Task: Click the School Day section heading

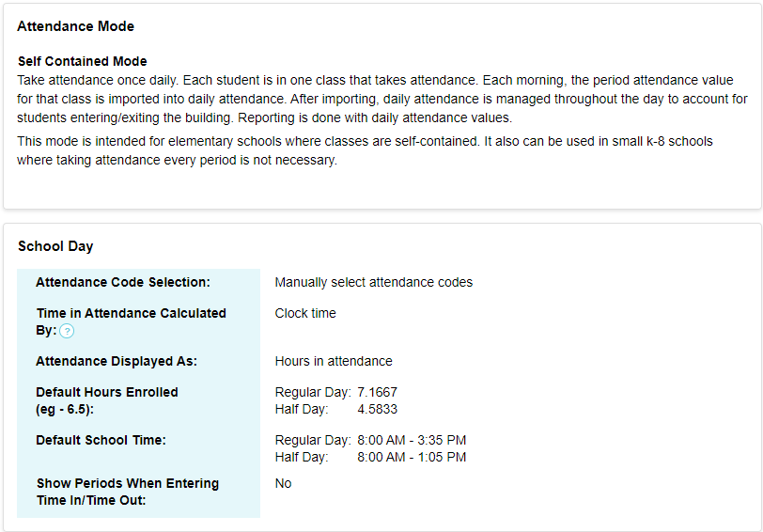Action: pos(55,246)
